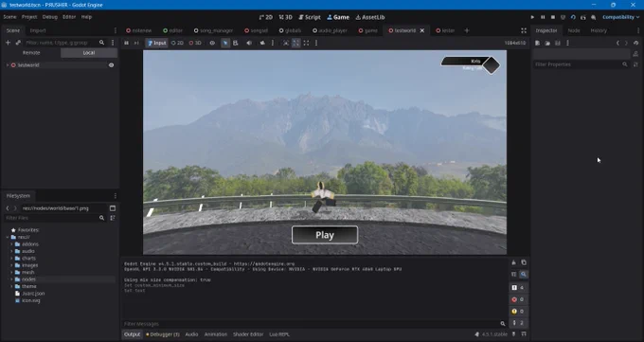644x342 pixels.
Task: Click the movie maker mode icon
Action: click(593, 17)
